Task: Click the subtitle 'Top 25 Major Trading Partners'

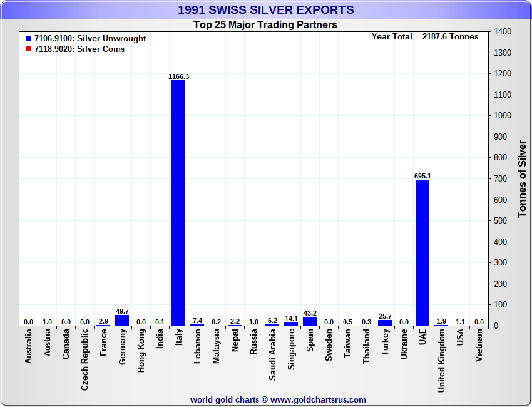Action: point(265,25)
